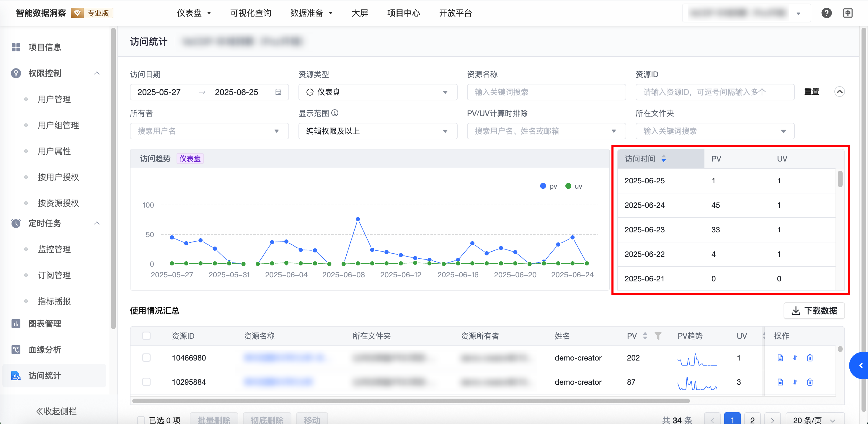Open the 显示范围 编辑权限及以上 dropdown
The width and height of the screenshot is (868, 424).
tap(378, 131)
